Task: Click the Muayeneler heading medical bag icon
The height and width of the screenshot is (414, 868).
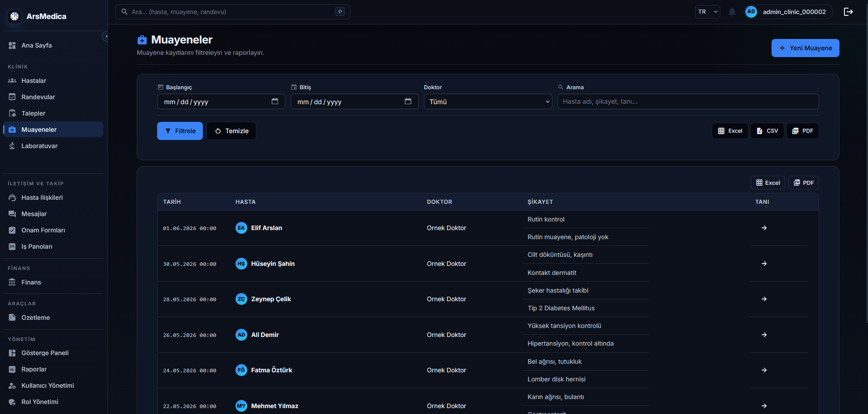Action: (x=142, y=40)
